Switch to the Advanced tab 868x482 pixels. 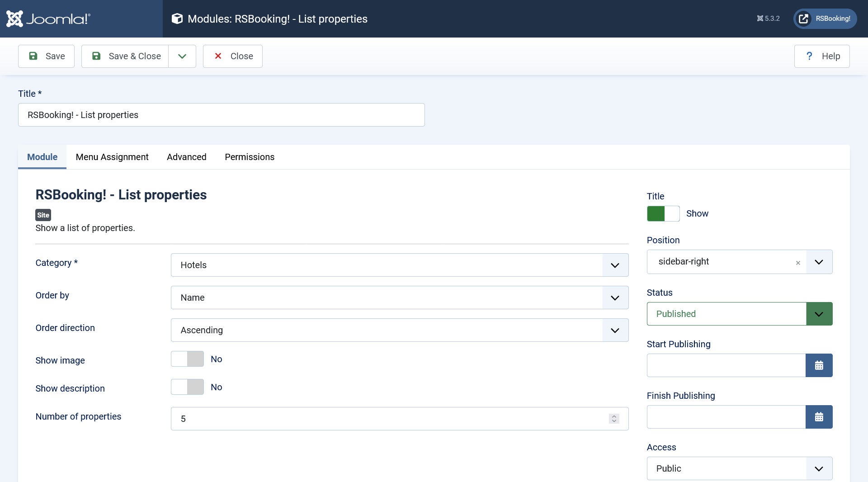[187, 157]
